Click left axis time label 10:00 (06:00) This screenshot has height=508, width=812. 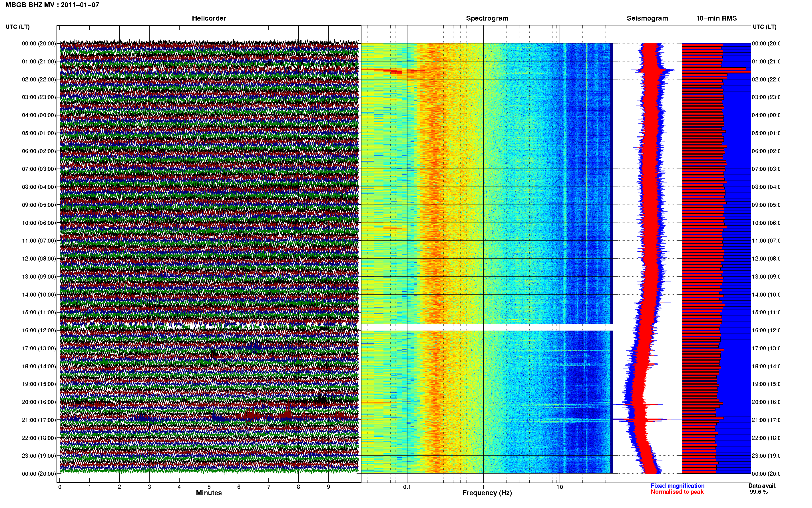[39, 223]
